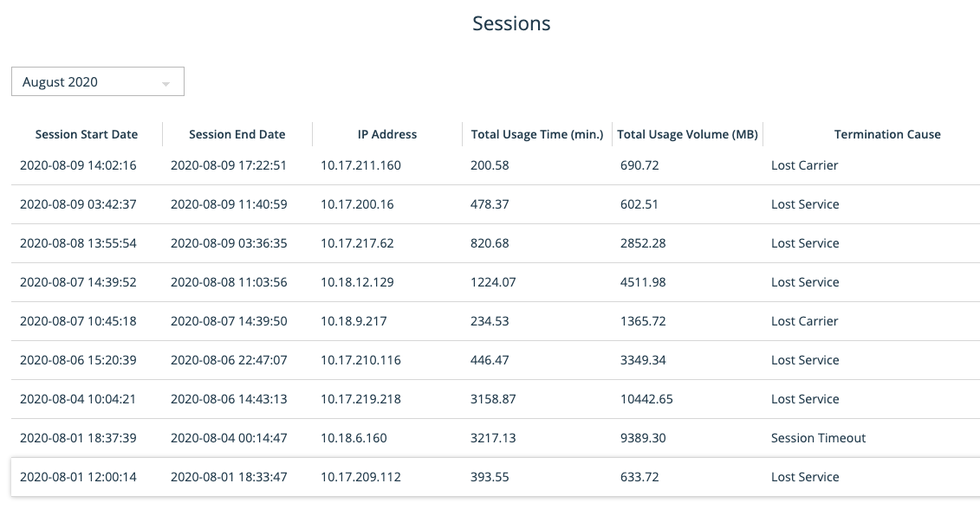Click Lost Service for 10.18.12.129 session
The height and width of the screenshot is (522, 980).
click(x=805, y=282)
